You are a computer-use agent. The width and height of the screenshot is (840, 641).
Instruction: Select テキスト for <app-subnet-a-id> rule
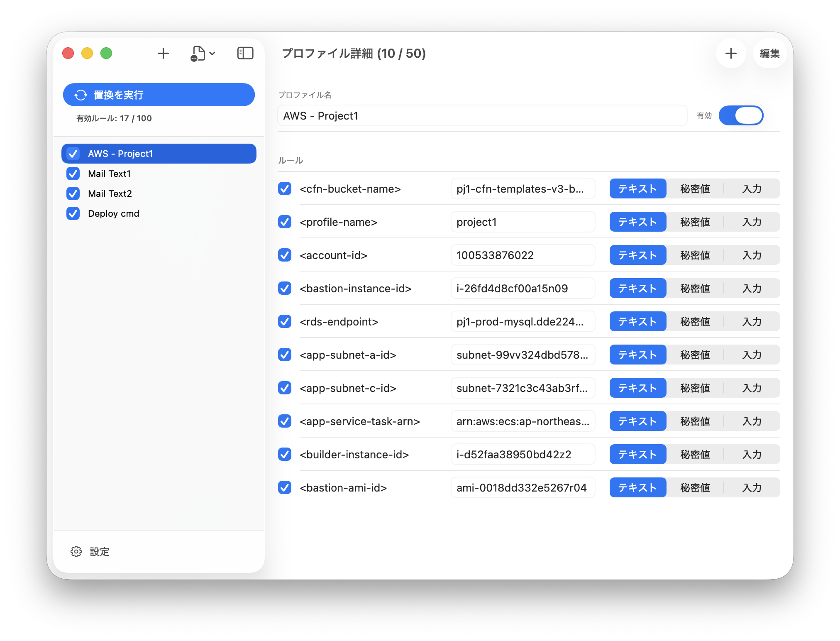[x=638, y=355]
